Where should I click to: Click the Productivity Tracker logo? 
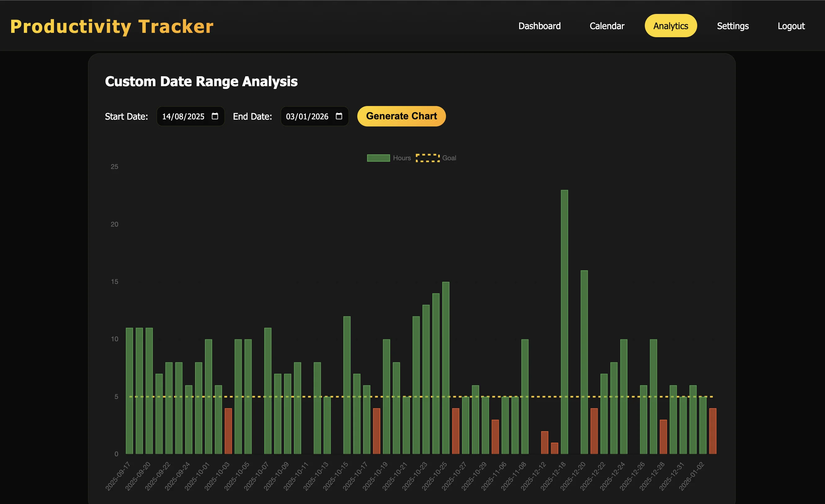click(112, 26)
